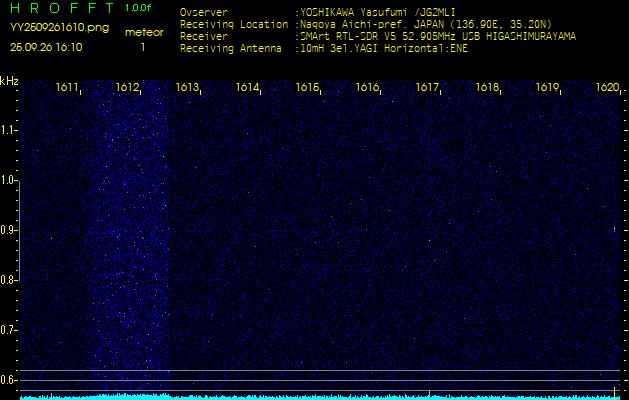This screenshot has height=400, width=629.
Task: Click the meteor count value 1
Action: [x=142, y=47]
